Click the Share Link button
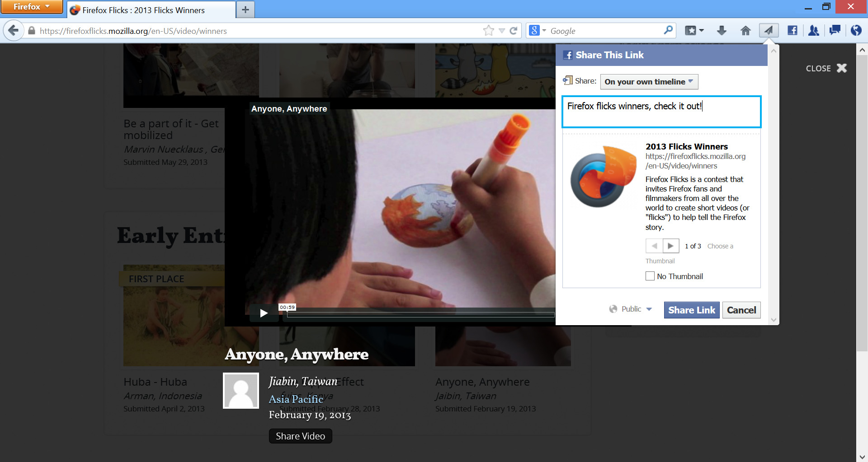Viewport: 868px width, 462px height. click(691, 310)
